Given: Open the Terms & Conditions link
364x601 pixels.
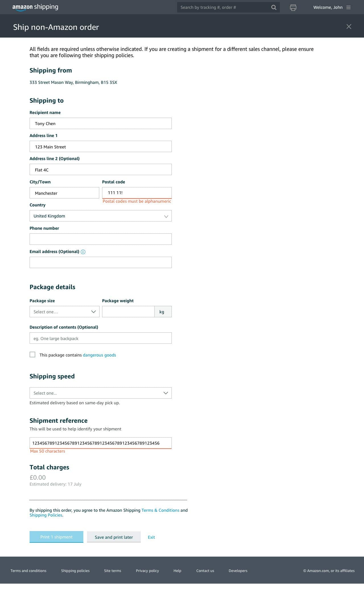Looking at the screenshot, I should (x=160, y=510).
